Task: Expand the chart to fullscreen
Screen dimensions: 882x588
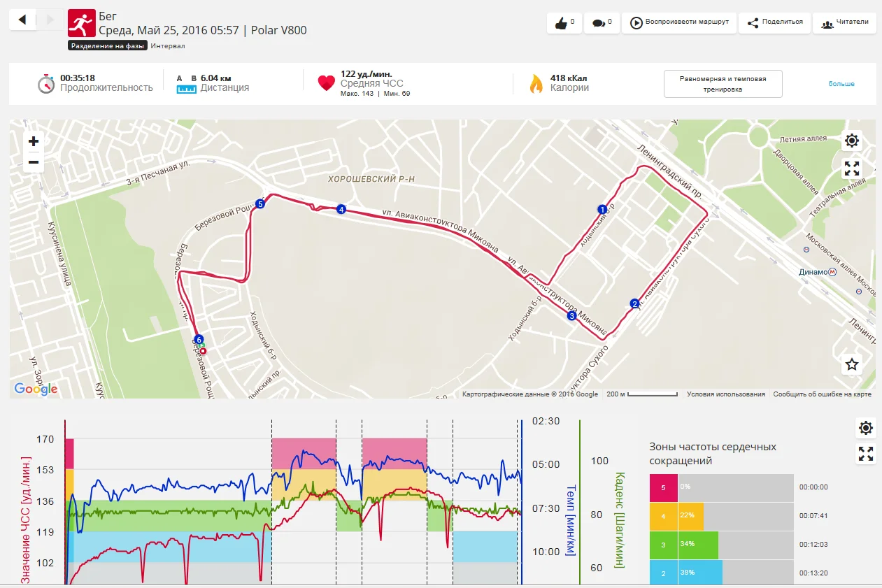Action: point(866,454)
